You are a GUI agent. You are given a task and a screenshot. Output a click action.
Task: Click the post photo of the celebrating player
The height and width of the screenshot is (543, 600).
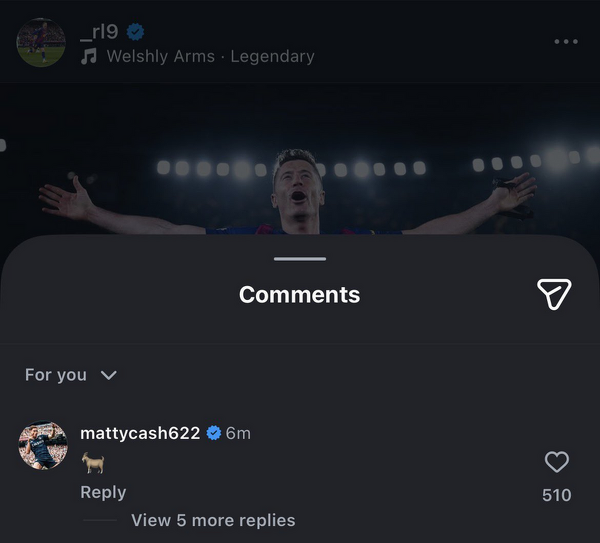(300, 180)
